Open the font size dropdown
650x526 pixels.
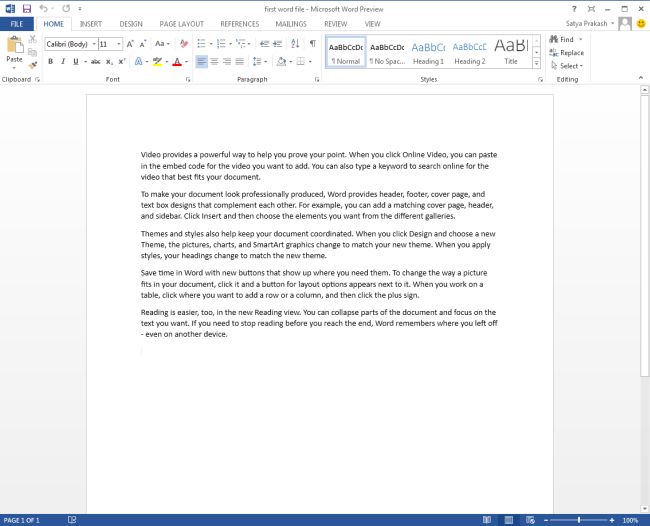(119, 44)
